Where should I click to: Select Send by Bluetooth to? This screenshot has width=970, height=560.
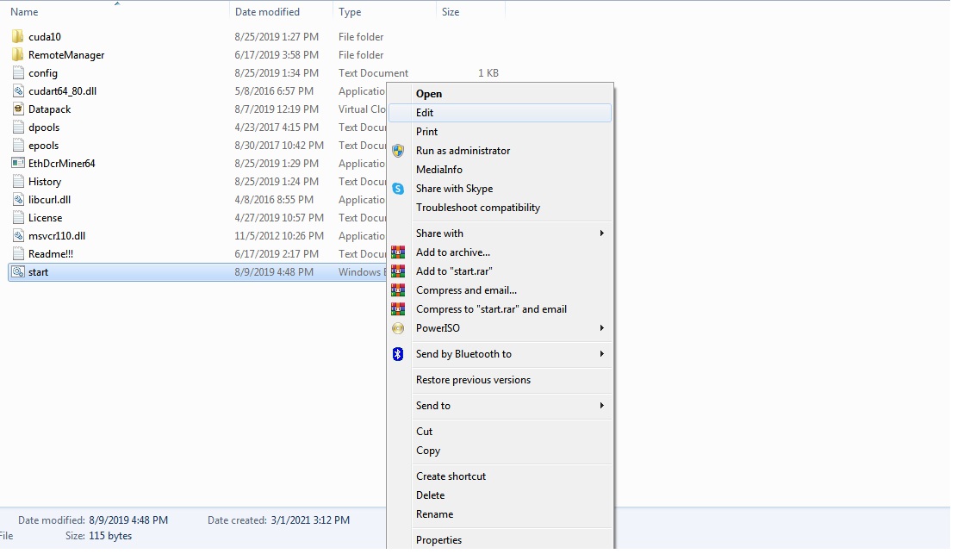tap(500, 354)
